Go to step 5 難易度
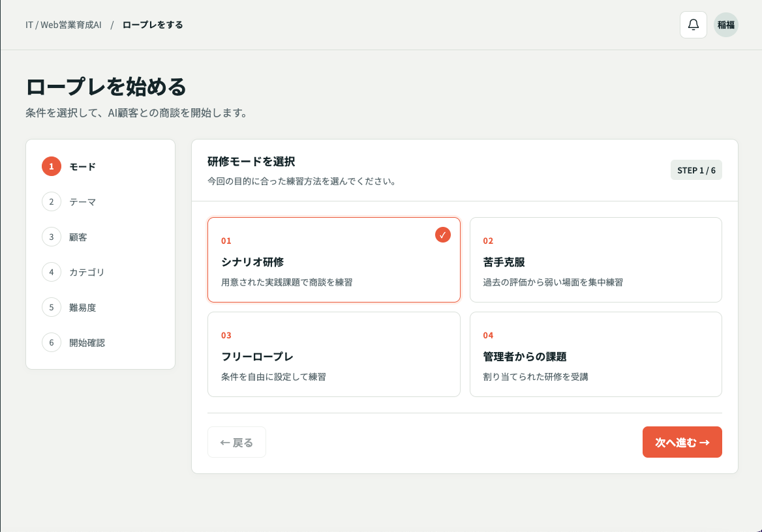 [69, 308]
